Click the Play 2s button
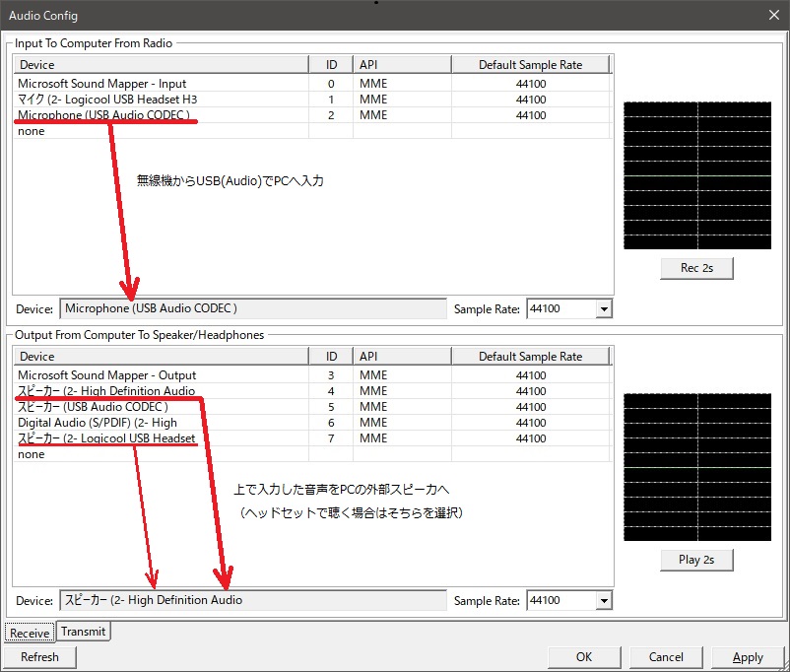 [x=696, y=560]
